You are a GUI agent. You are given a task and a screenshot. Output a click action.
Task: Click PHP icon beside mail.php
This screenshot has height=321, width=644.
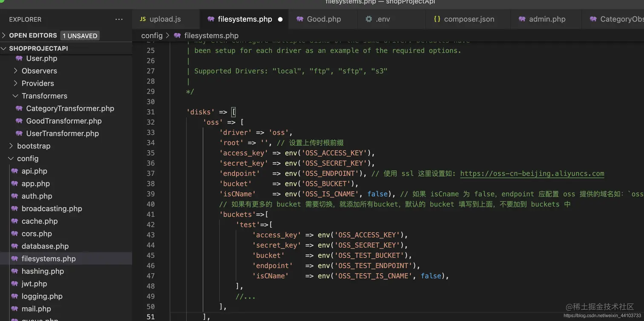coord(14,309)
